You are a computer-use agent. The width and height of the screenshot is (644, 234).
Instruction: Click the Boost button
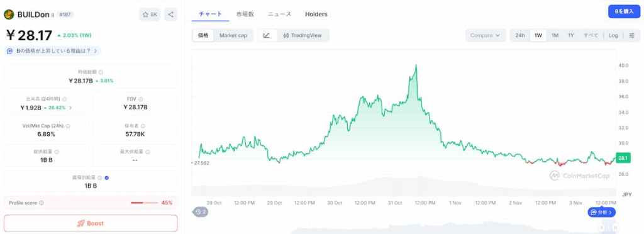pos(91,223)
